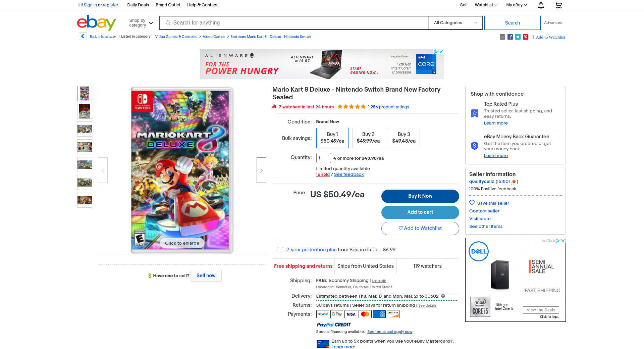644x349 pixels.
Task: Click the delivery estimate help icon
Action: (x=443, y=296)
